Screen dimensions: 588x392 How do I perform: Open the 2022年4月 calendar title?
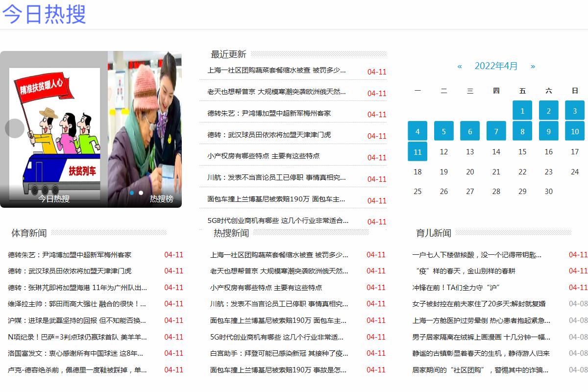point(496,66)
